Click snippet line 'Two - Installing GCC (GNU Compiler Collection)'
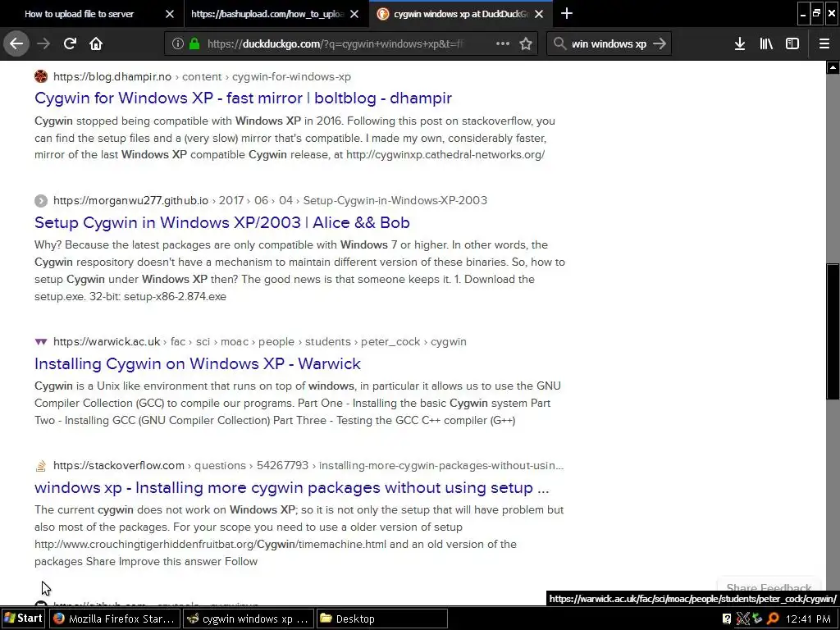 (275, 421)
